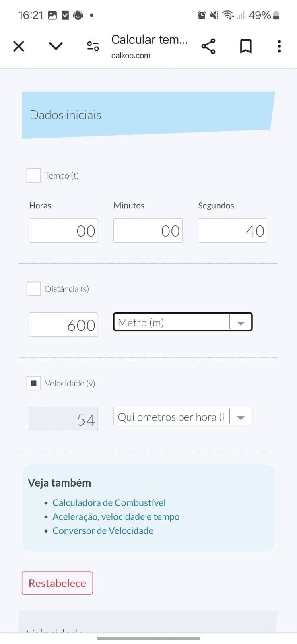The height and width of the screenshot is (644, 297).
Task: Tap the calkoo.com page title bar
Action: 149,46
